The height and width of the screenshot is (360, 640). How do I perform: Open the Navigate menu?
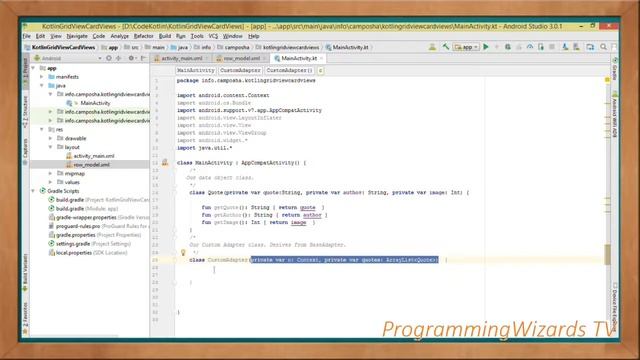coord(77,36)
